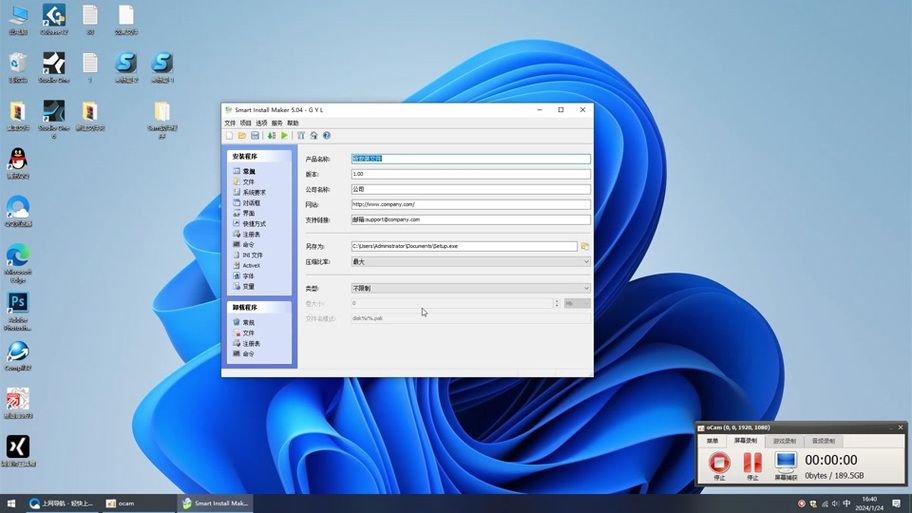Expand the 类型 dropdown showing 不限制

coord(471,288)
